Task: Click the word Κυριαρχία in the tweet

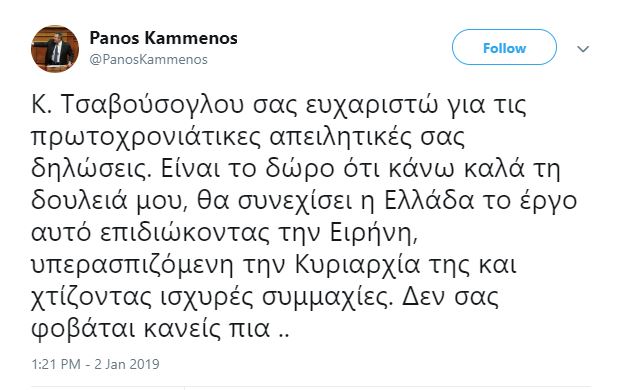Action: tap(357, 265)
